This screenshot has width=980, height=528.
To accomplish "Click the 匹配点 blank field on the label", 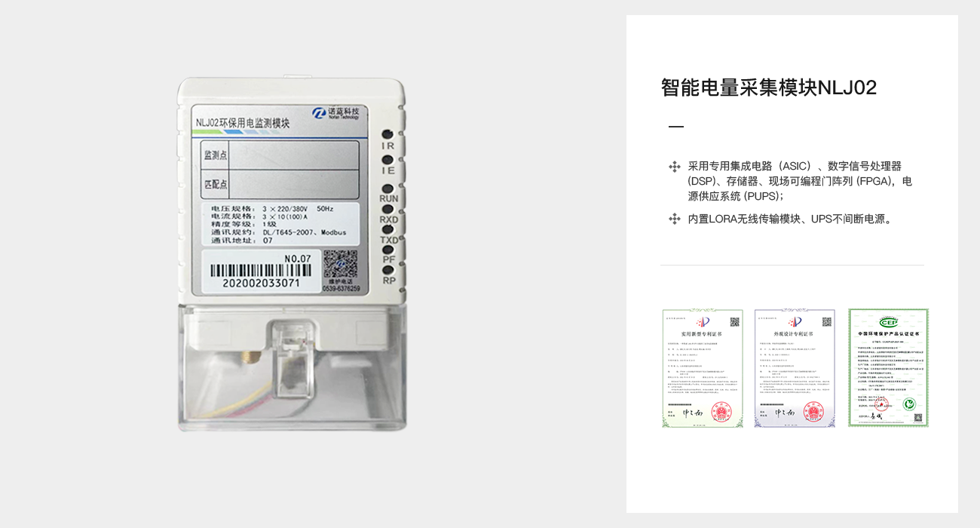I will click(x=293, y=184).
